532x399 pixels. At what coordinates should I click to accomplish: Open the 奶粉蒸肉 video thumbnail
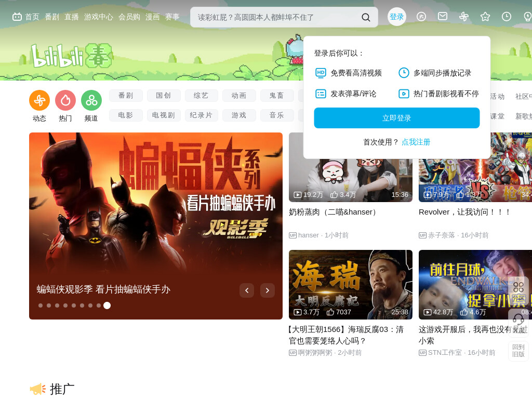(351, 180)
